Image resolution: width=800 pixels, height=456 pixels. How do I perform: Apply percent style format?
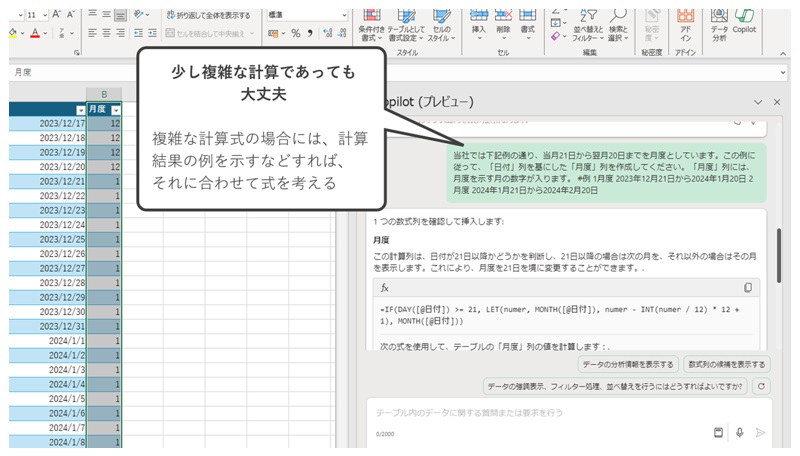click(x=296, y=34)
